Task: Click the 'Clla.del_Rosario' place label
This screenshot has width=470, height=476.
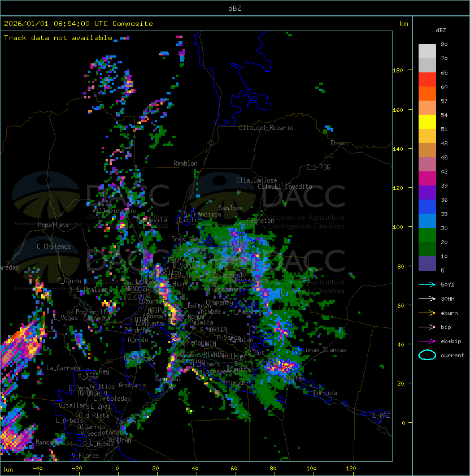Action: pyautogui.click(x=266, y=128)
